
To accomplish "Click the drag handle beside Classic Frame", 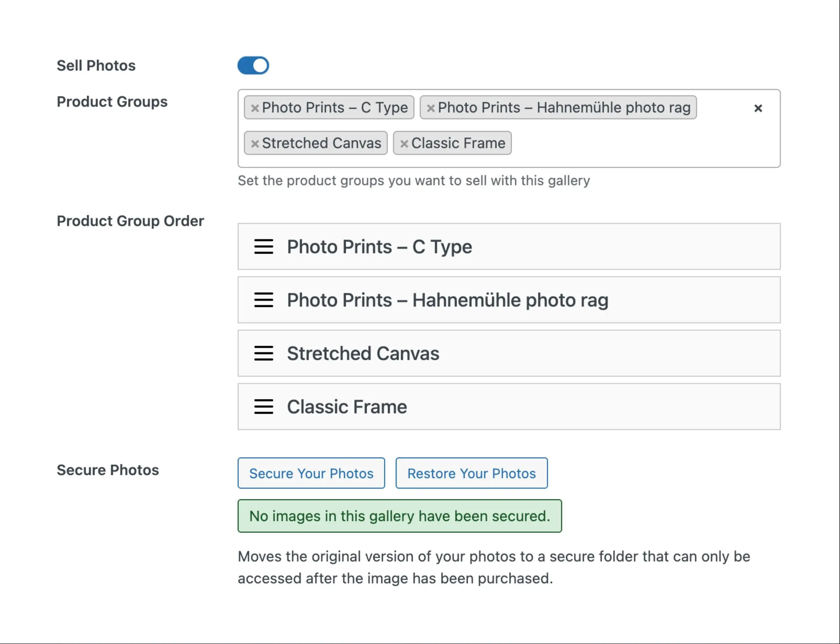I will (x=263, y=407).
